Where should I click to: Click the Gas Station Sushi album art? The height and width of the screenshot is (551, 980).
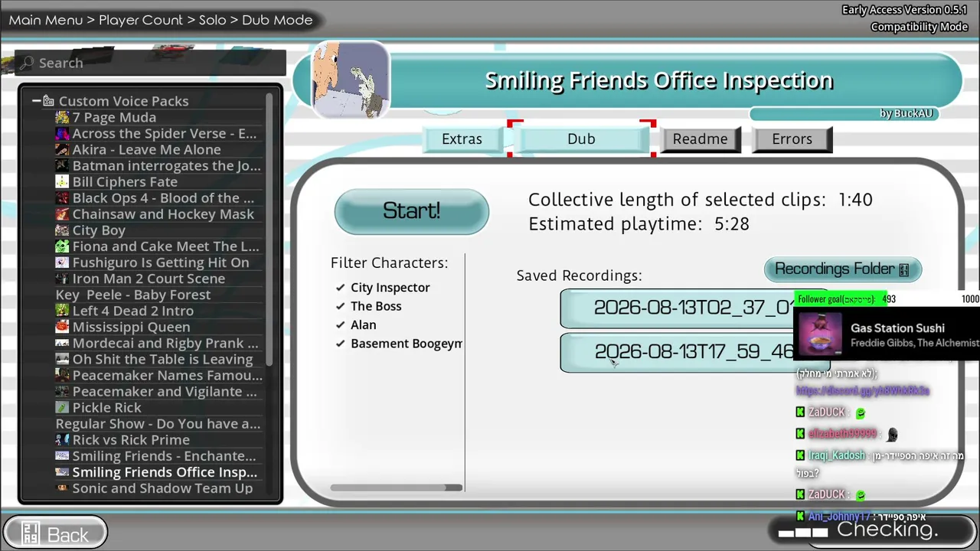820,335
